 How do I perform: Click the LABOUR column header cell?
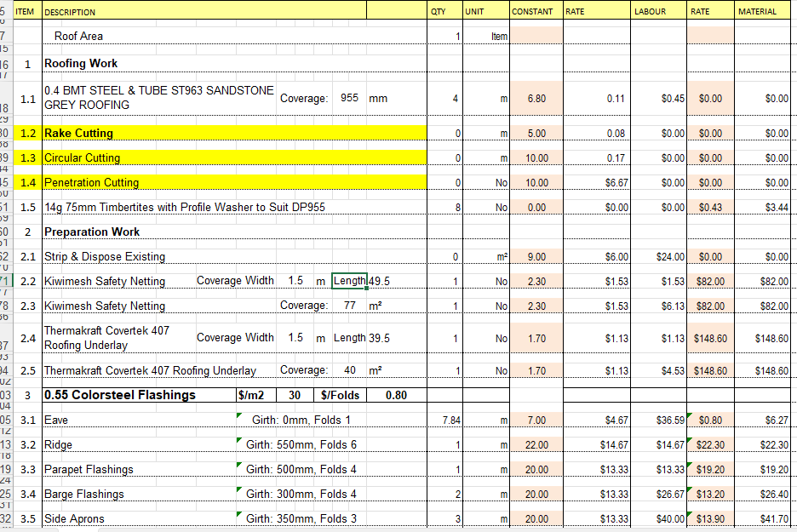[651, 12]
